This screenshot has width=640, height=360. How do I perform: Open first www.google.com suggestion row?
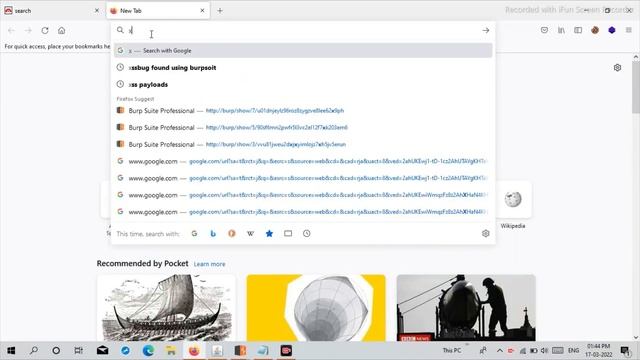303,161
